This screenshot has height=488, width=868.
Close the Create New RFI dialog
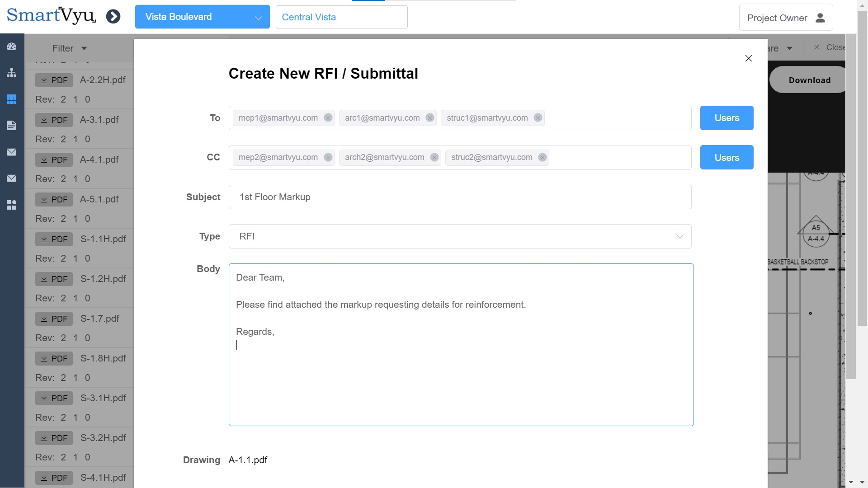pyautogui.click(x=749, y=58)
